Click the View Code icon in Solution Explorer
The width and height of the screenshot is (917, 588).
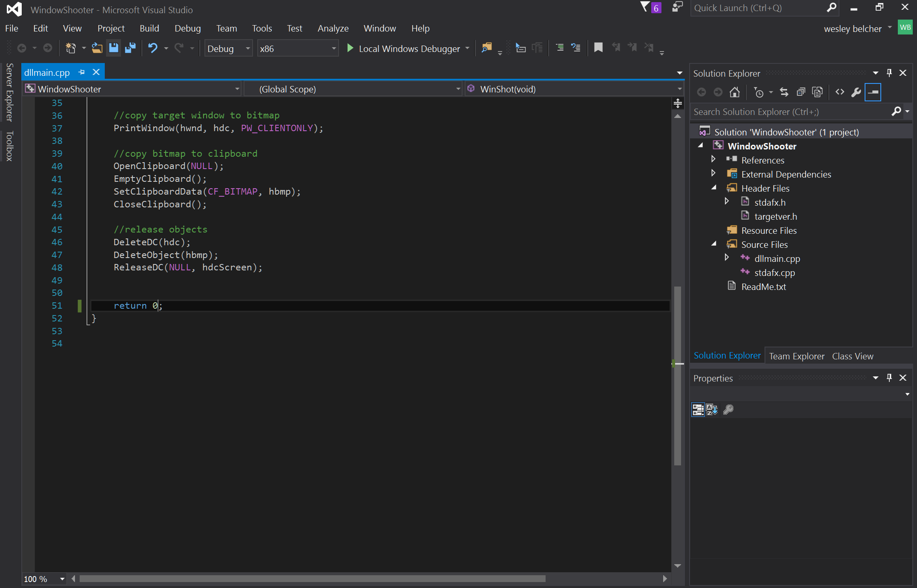[839, 92]
